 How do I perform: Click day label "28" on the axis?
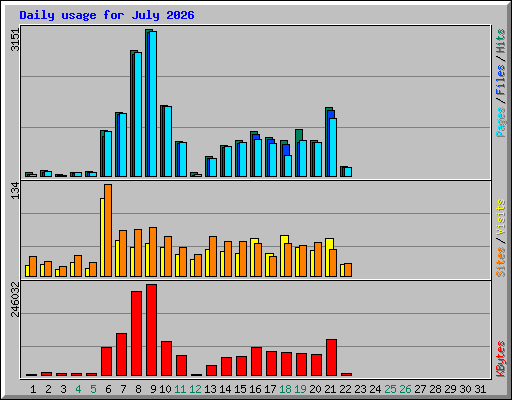435,389
